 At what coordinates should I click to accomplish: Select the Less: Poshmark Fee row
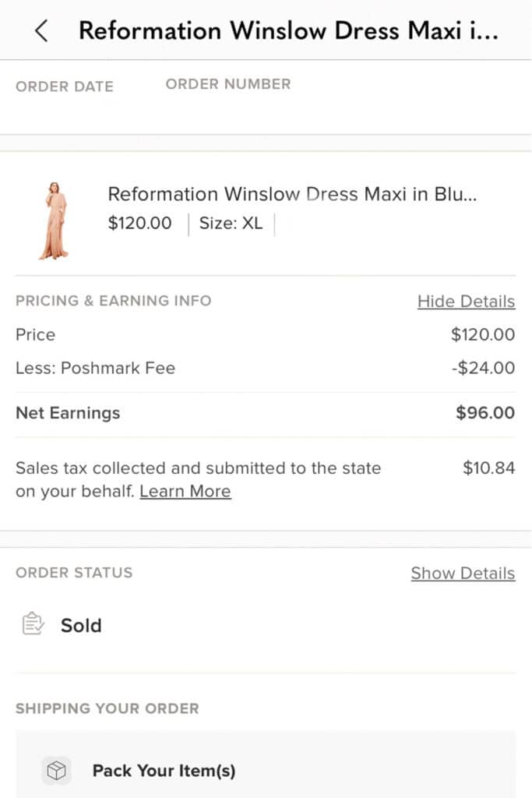pyautogui.click(x=266, y=368)
